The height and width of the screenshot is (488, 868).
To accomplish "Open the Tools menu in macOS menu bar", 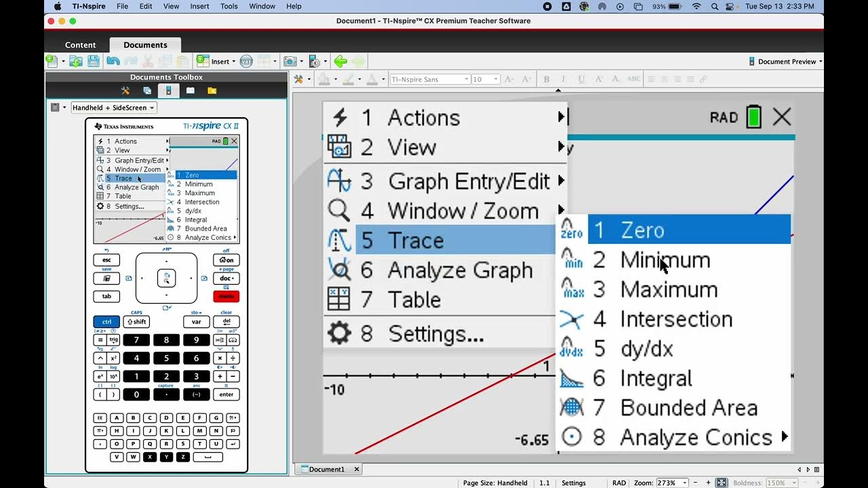I will 229,6.
